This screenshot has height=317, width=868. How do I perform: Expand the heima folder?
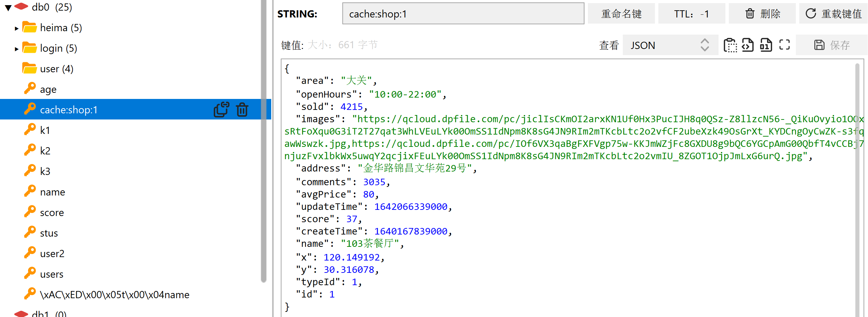click(16, 28)
